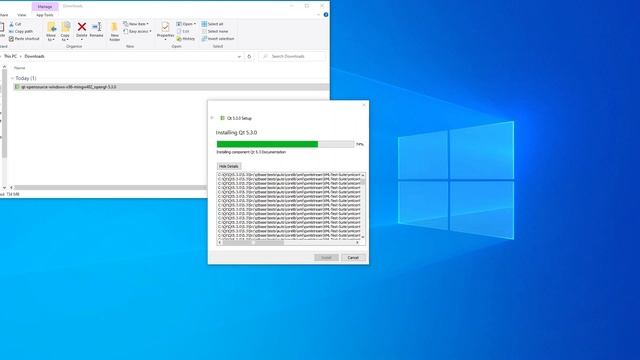This screenshot has width=640, height=360.
Task: Click Select none in the ribbon
Action: click(x=215, y=31)
